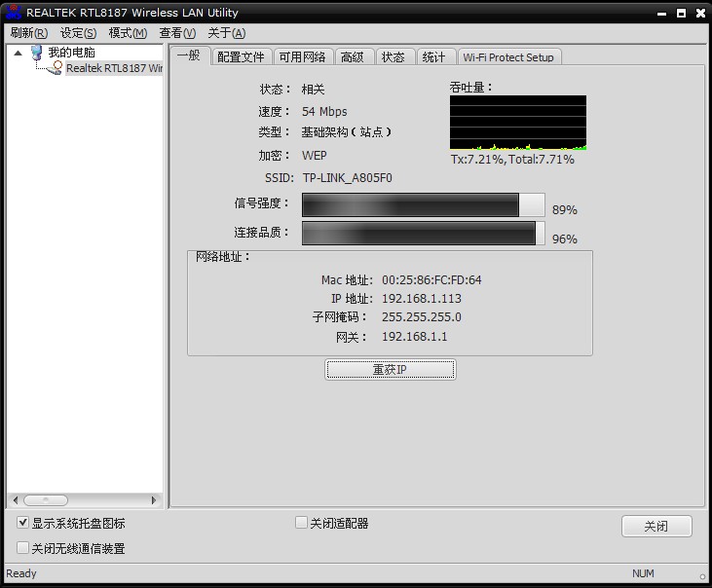
Task: Click the Ready status bar text
Action: coord(20,573)
